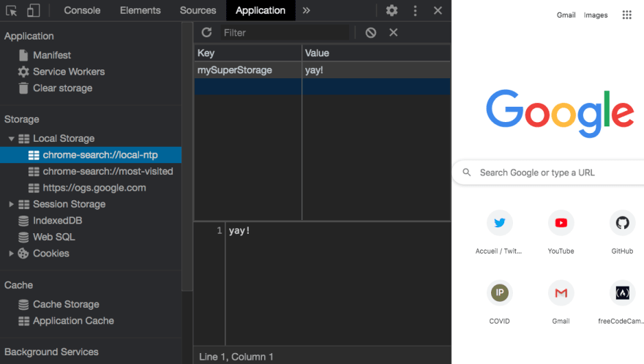Viewport: 644px width, 364px height.
Task: Clear all storage entries icon
Action: coord(371,32)
